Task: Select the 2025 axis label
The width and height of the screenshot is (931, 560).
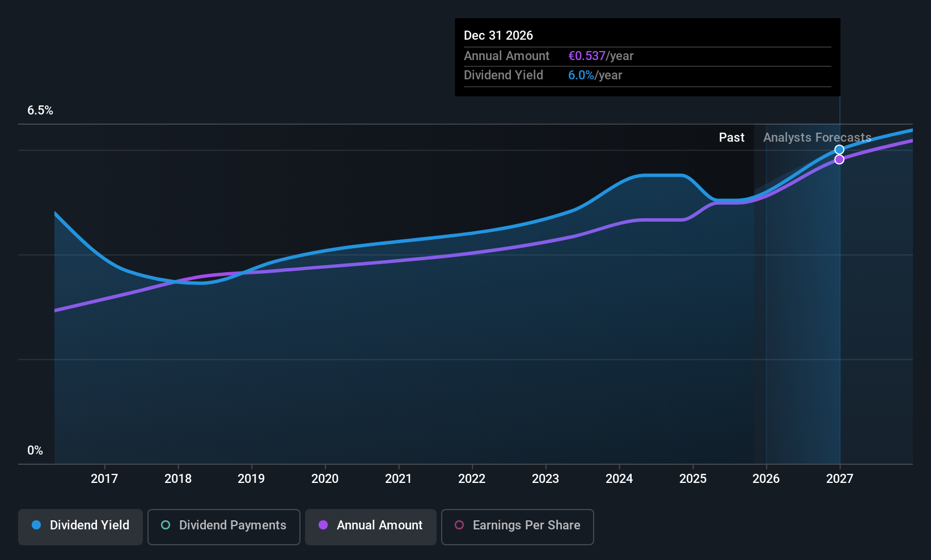Action: [x=693, y=479]
